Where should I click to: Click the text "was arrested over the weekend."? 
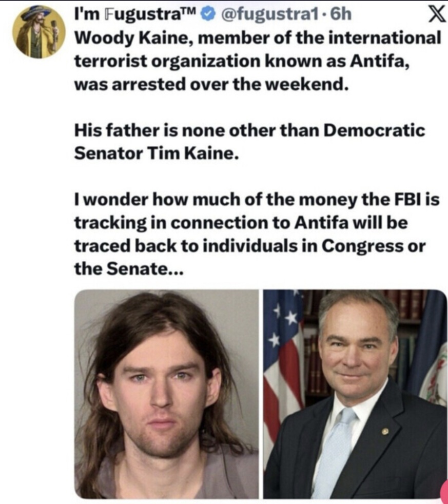pos(211,84)
